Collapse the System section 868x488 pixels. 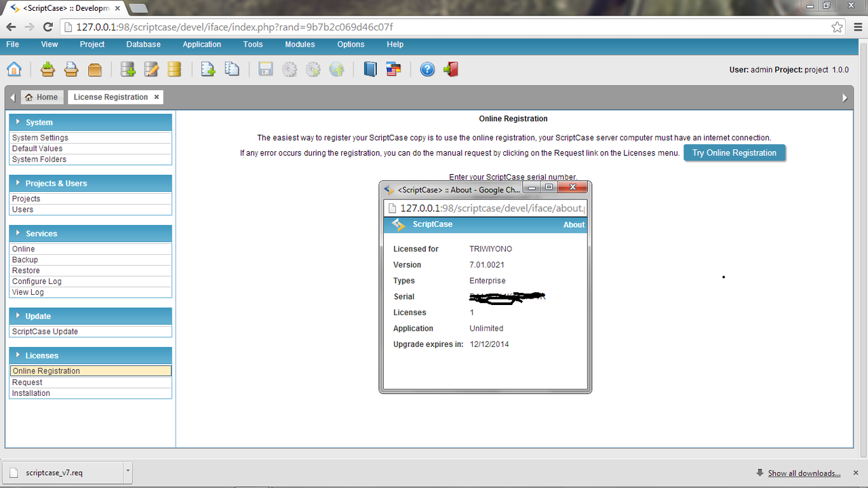(90, 122)
